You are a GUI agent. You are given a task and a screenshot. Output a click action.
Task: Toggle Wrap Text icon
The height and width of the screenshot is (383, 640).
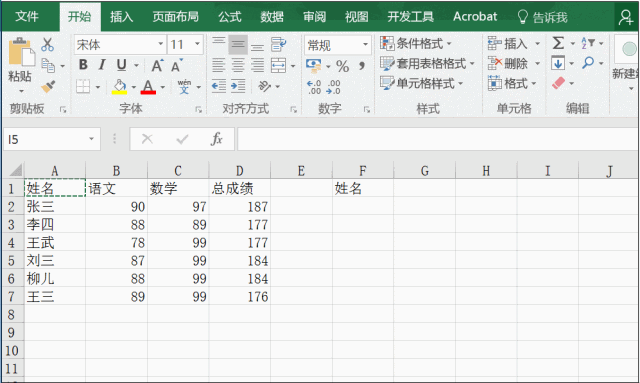click(278, 44)
